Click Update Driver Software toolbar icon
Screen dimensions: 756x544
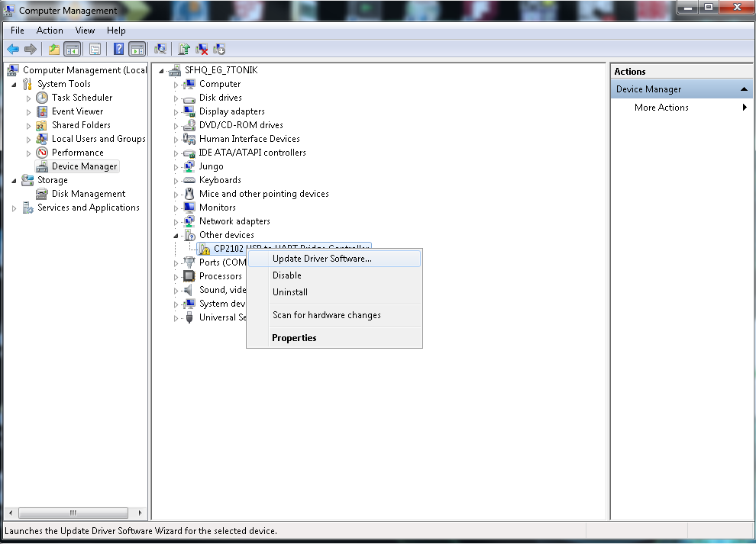[x=184, y=49]
